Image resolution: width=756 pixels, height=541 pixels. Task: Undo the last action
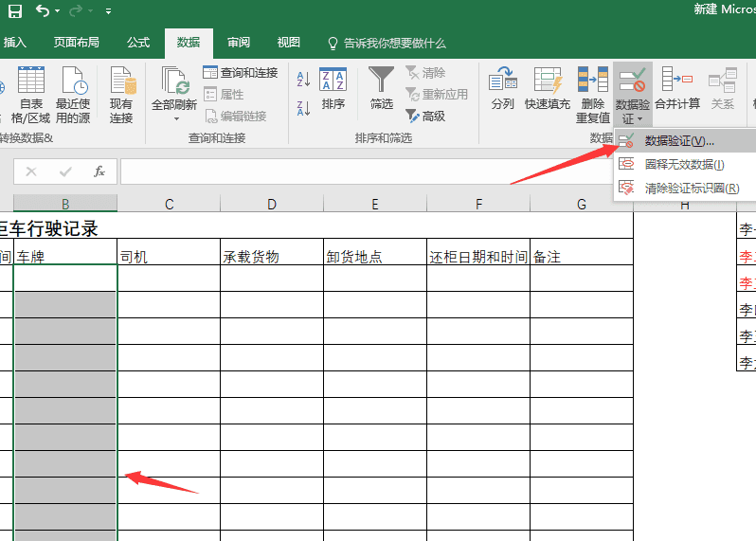(x=43, y=10)
